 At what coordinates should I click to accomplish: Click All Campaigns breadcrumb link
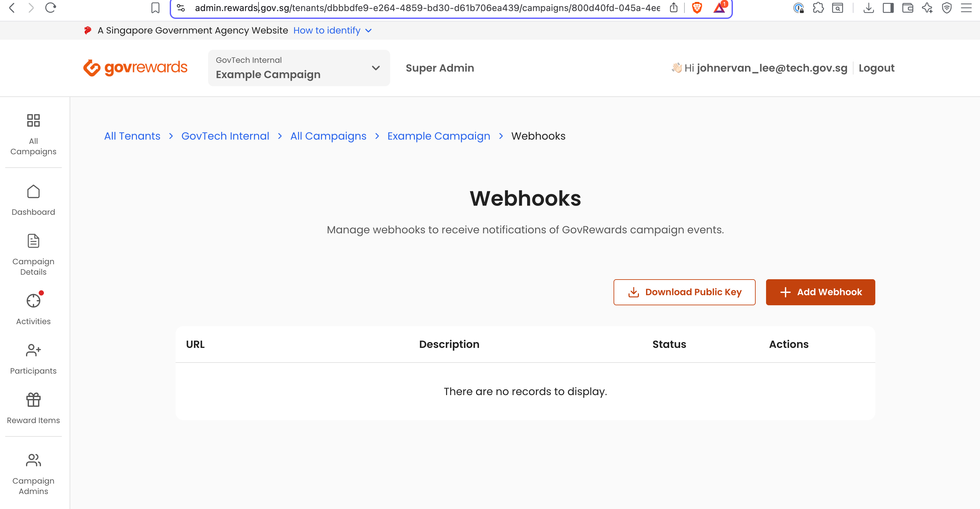328,136
